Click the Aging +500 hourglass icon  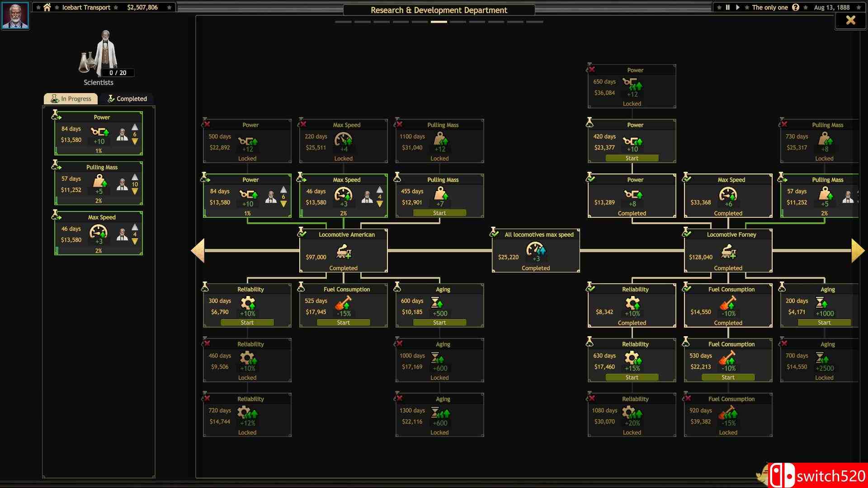point(437,302)
